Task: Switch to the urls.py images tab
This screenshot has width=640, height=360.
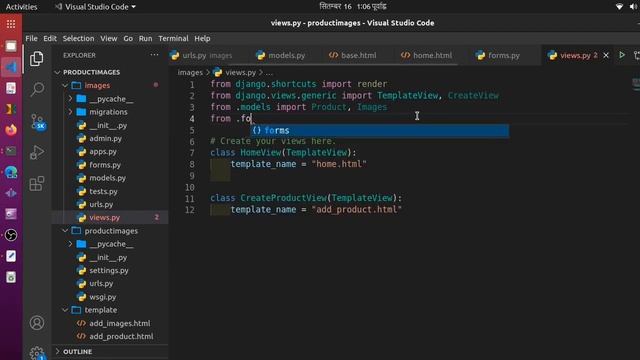Action: (208, 55)
